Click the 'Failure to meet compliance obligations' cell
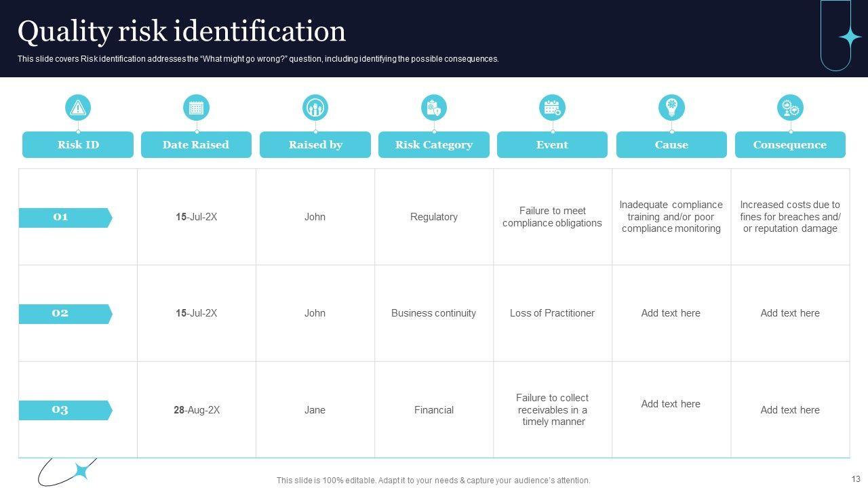Viewport: 868px width, 488px height. (552, 217)
